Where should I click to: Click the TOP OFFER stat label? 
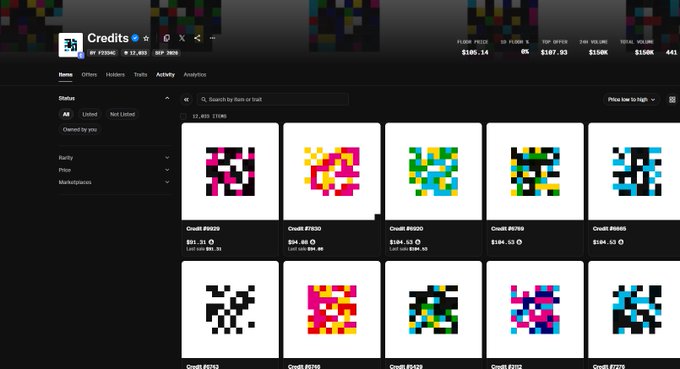pyautogui.click(x=555, y=42)
